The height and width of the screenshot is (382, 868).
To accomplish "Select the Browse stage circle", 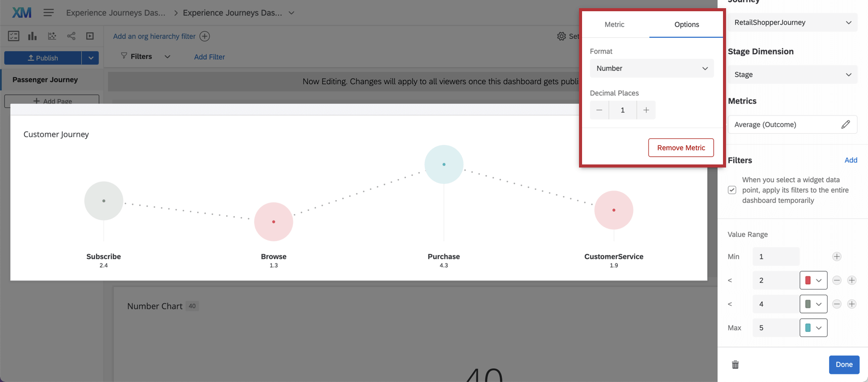I will coord(274,222).
